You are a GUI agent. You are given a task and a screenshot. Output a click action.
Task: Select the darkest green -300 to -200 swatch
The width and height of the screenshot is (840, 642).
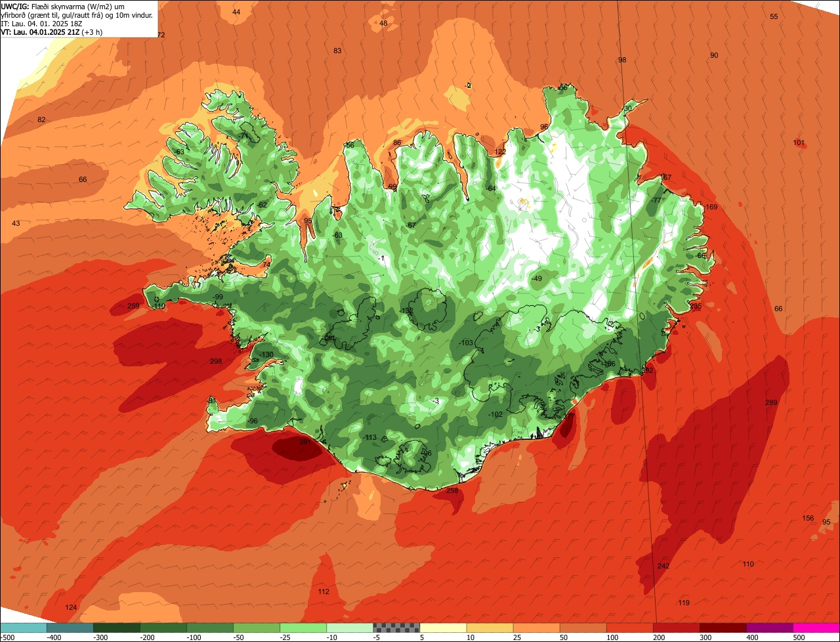tap(117, 627)
